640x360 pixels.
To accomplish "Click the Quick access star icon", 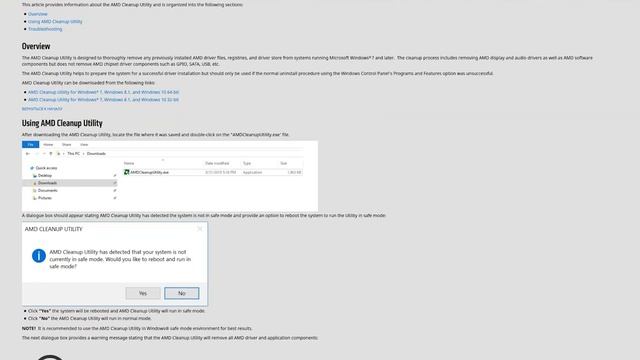I will coord(32,168).
